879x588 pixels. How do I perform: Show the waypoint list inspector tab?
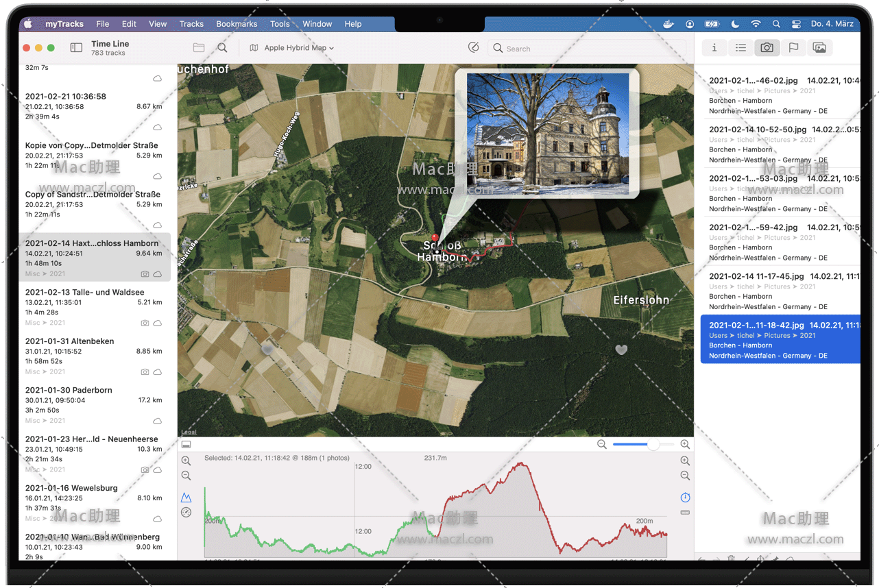point(740,47)
